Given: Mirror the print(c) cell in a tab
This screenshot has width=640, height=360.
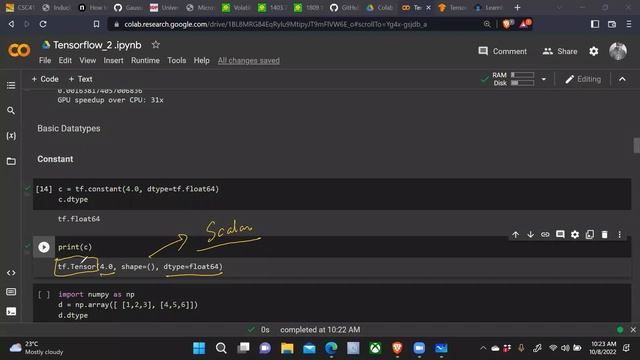Looking at the screenshot, I should pos(590,234).
